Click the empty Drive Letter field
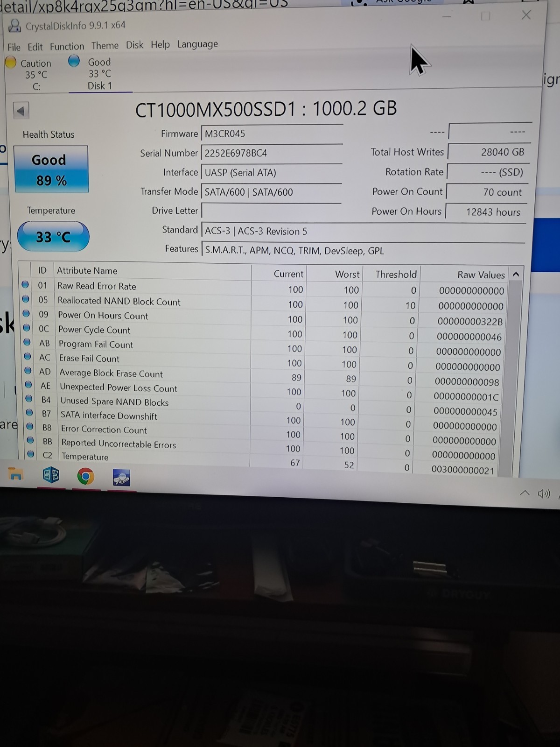Image resolution: width=560 pixels, height=747 pixels. (x=271, y=211)
